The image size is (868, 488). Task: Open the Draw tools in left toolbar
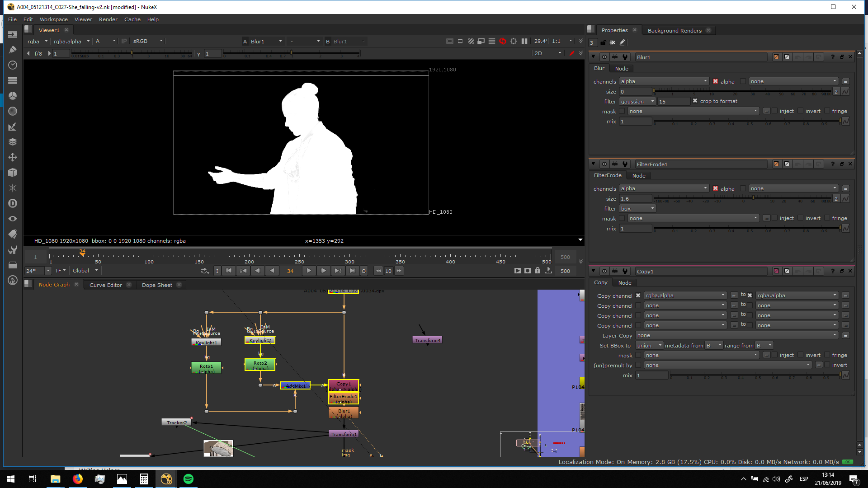(13, 50)
